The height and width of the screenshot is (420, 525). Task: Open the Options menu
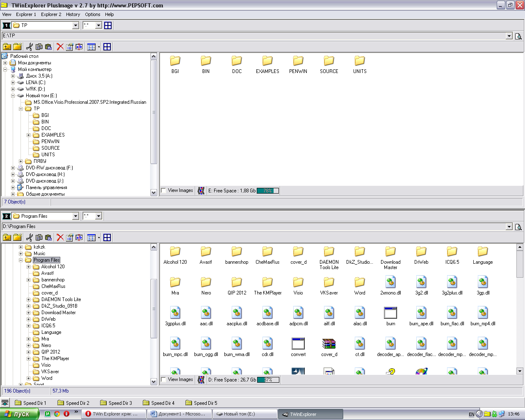point(93,14)
